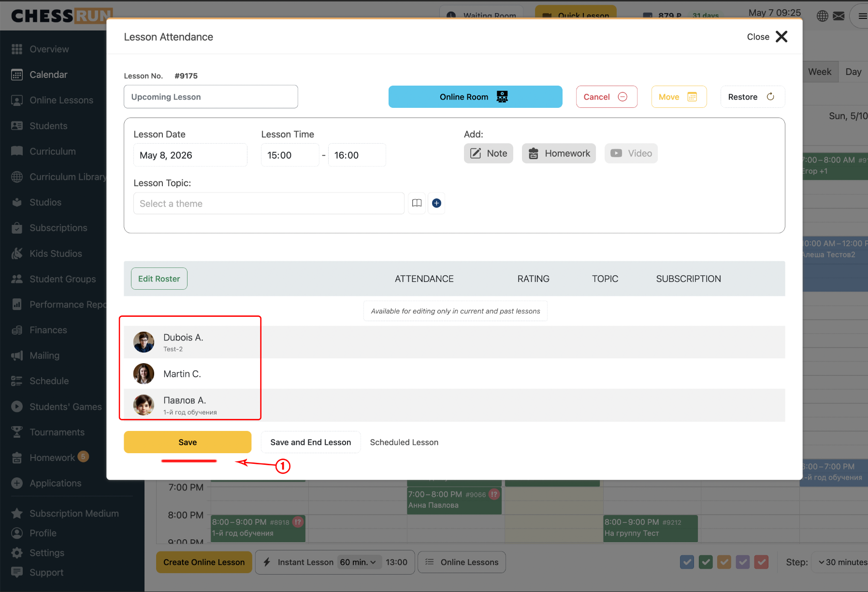The width and height of the screenshot is (868, 592).
Task: Select student Dubois A. avatar
Action: 144,342
